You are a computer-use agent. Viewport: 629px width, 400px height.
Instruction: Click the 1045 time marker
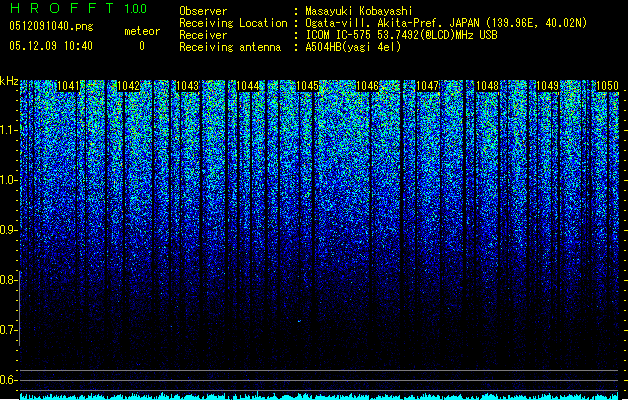point(307,86)
